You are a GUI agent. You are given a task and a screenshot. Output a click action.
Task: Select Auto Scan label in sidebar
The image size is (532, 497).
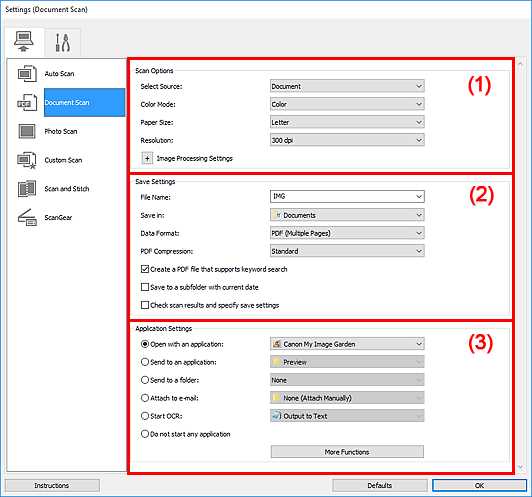[59, 74]
